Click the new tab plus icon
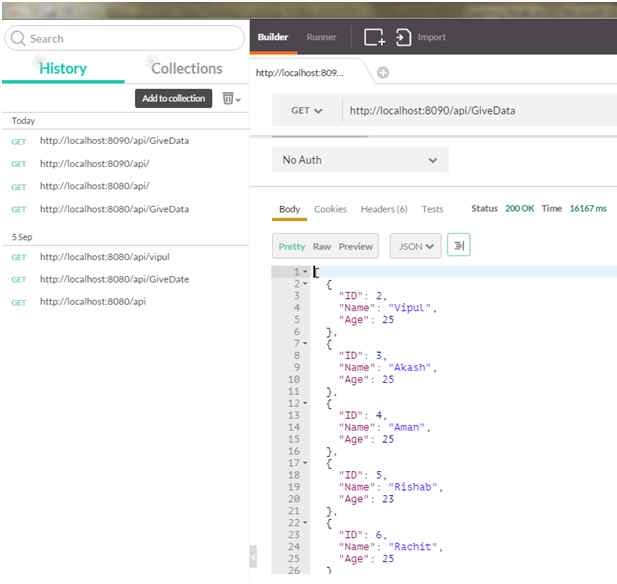Screen dimensions: 617x584 pyautogui.click(x=383, y=73)
